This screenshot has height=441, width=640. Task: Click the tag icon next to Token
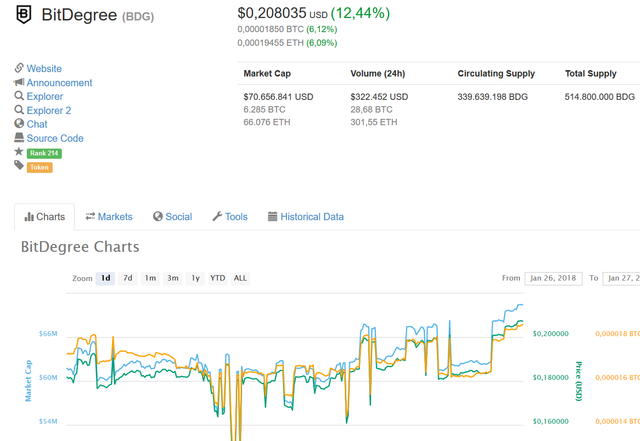(x=19, y=165)
